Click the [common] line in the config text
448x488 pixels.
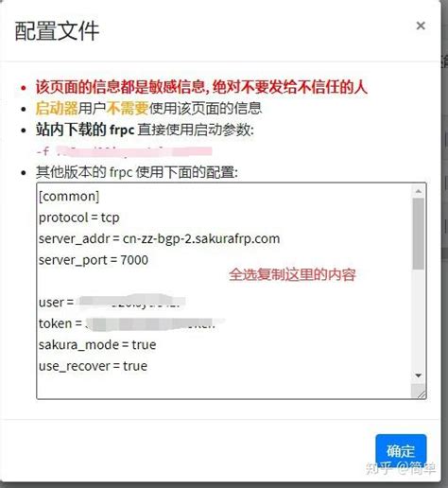69,196
